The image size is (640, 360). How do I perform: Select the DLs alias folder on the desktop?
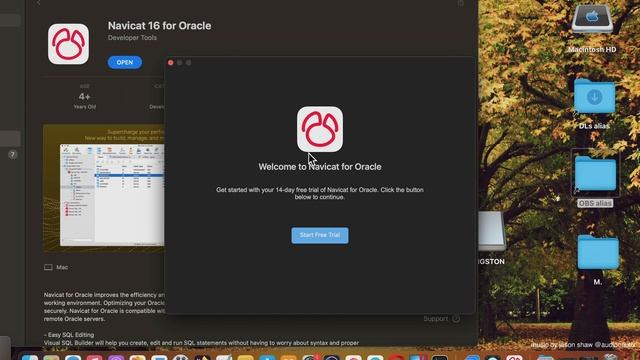594,97
